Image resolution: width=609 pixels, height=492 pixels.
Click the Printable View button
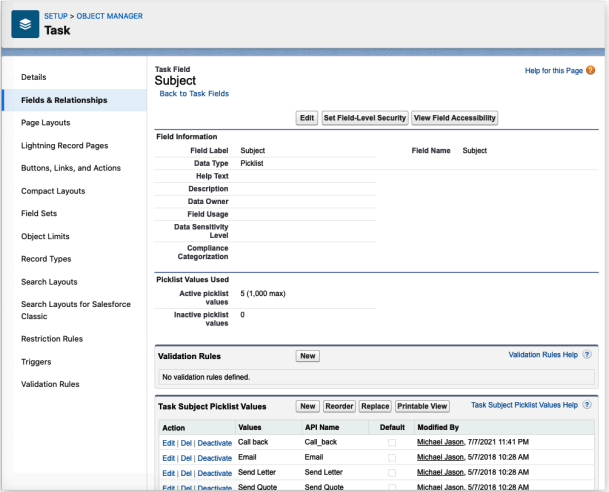[422, 406]
